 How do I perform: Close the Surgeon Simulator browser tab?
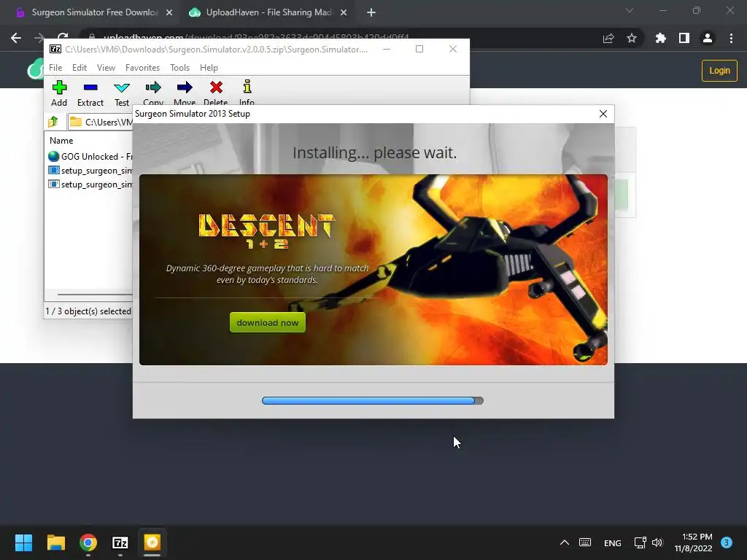pyautogui.click(x=169, y=13)
